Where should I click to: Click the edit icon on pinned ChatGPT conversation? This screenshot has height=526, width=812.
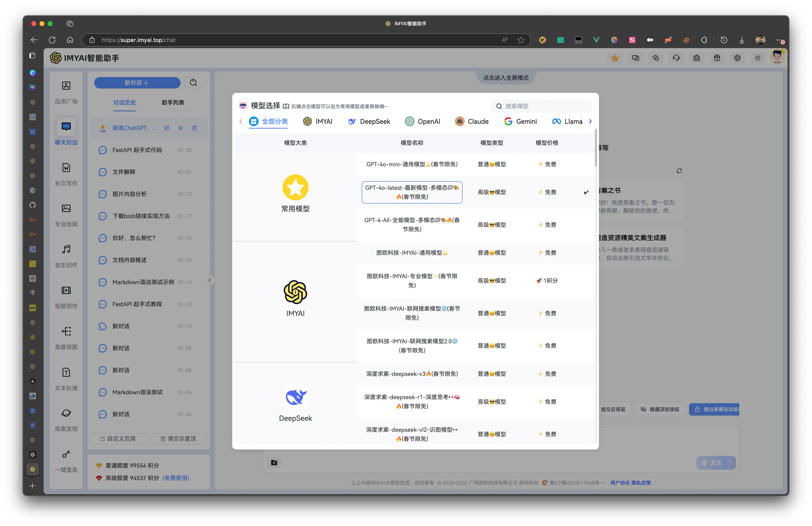[167, 128]
